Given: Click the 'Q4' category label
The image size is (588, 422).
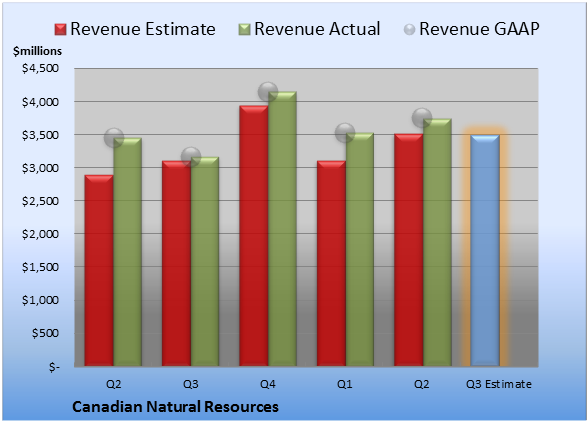Looking at the screenshot, I should coord(268,384).
